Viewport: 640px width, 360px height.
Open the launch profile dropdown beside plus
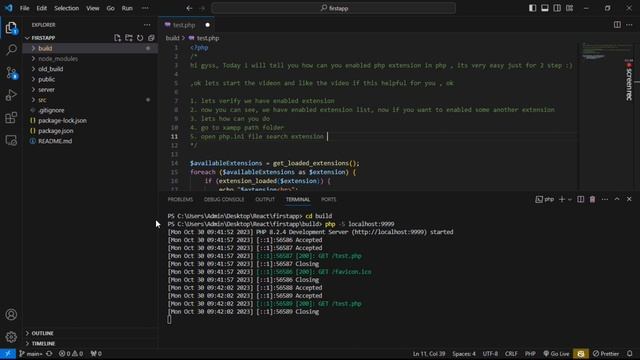coord(570,199)
